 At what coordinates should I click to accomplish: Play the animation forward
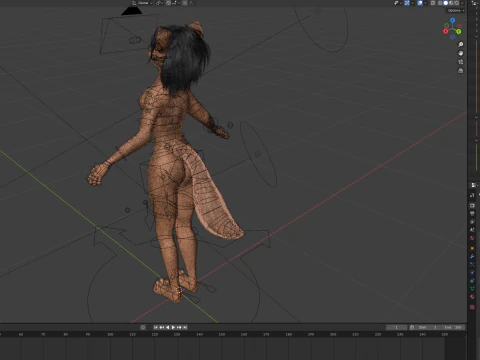click(x=173, y=327)
